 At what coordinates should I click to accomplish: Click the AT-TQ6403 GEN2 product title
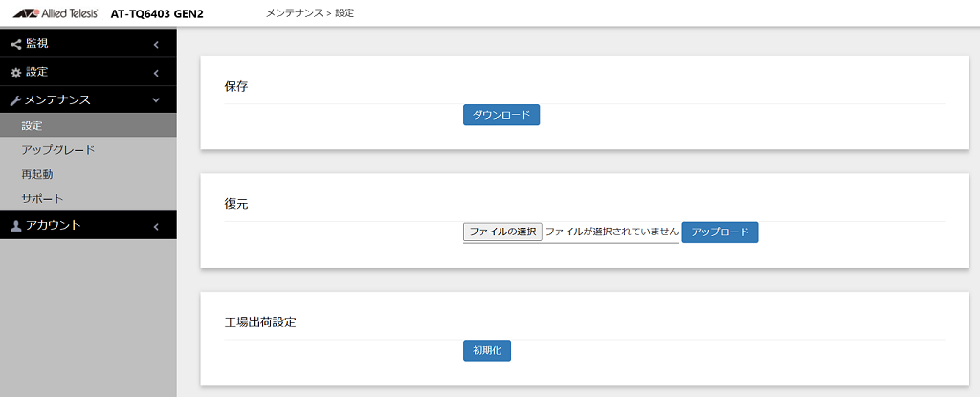click(x=156, y=13)
